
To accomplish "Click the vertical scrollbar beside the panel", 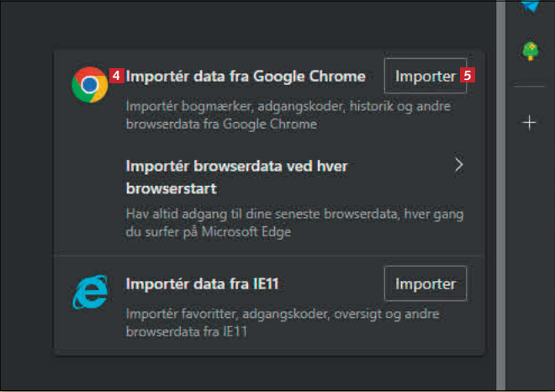I will (x=500, y=210).
